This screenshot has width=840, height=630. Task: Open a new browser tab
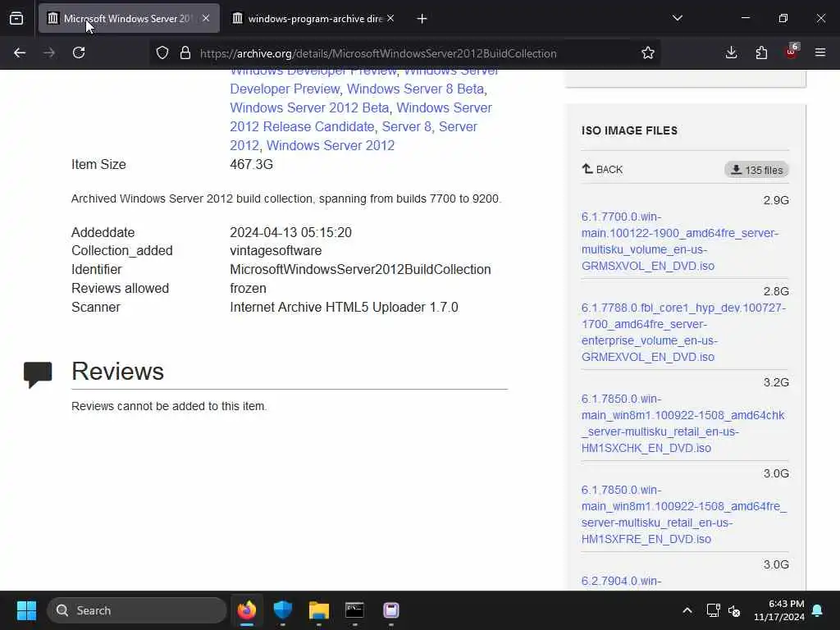pyautogui.click(x=422, y=19)
